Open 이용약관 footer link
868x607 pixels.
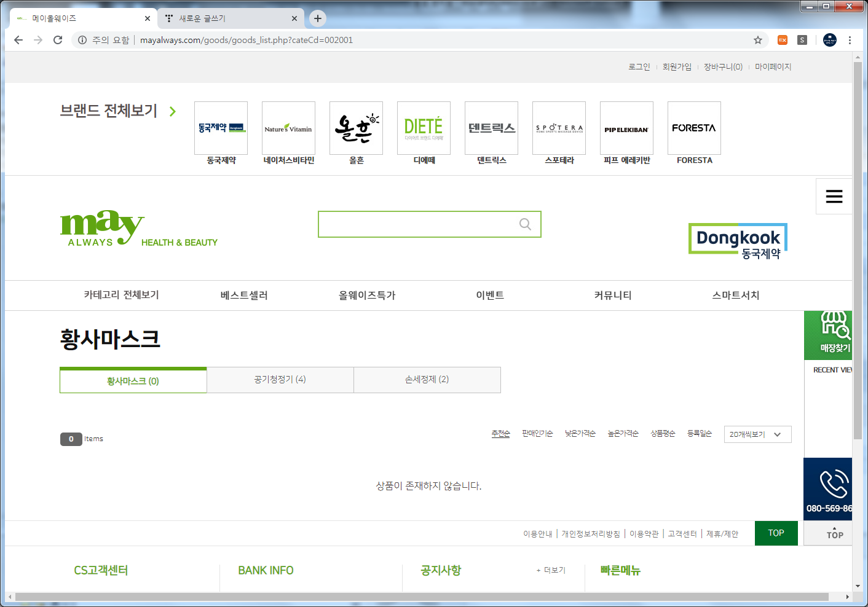pyautogui.click(x=644, y=534)
